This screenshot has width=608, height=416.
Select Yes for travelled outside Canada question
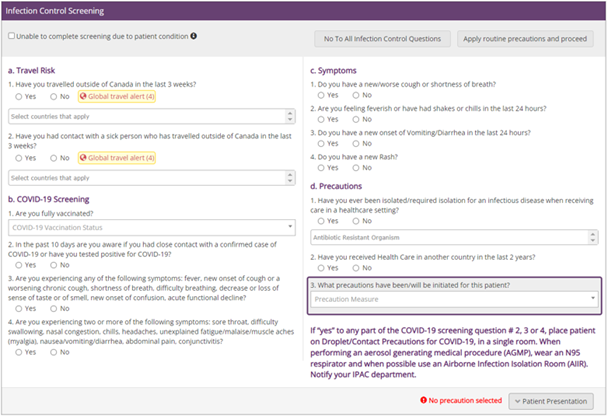point(19,96)
